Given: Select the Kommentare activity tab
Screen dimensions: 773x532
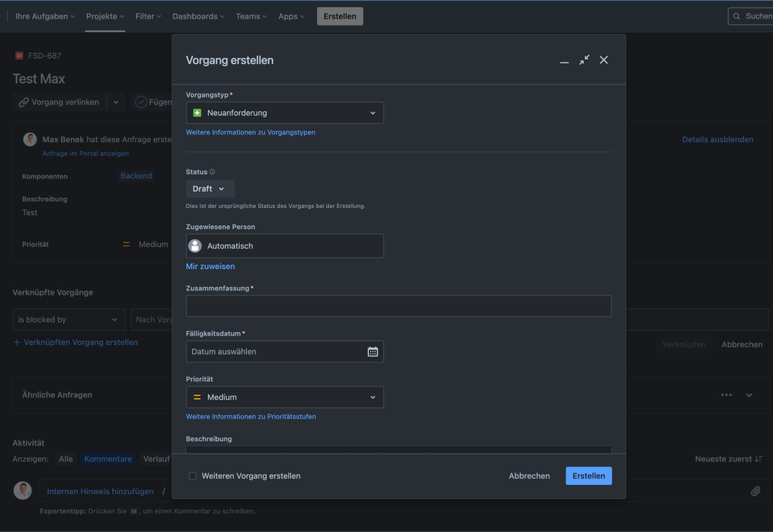Looking at the screenshot, I should click(x=108, y=459).
